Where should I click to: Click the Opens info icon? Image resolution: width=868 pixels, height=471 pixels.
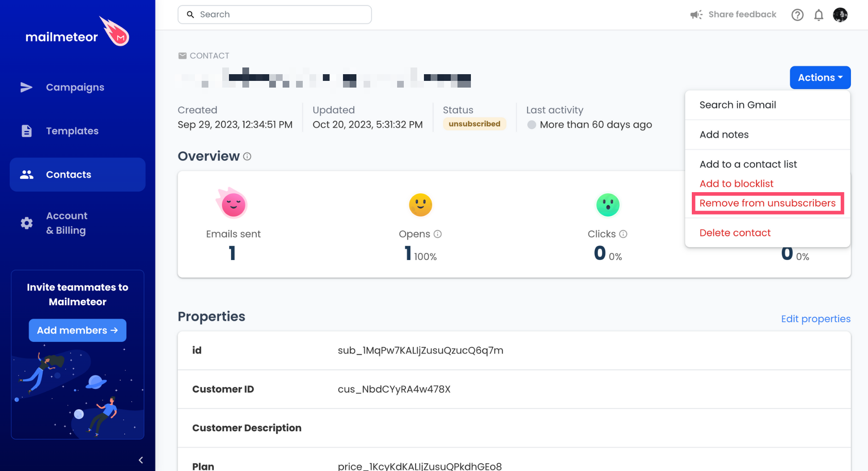point(438,234)
